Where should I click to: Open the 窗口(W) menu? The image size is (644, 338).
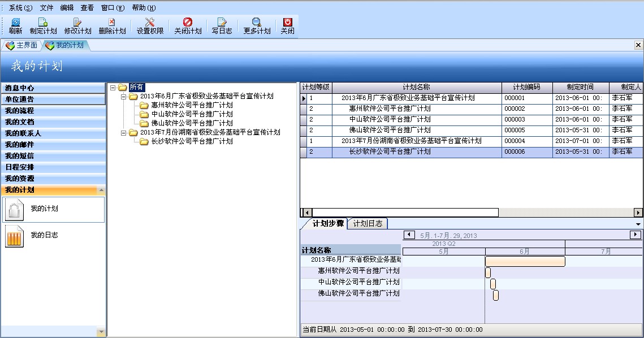coord(113,8)
